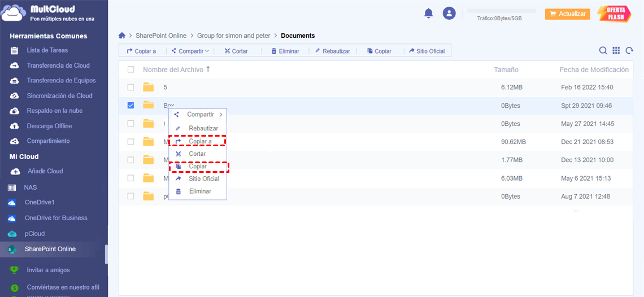The width and height of the screenshot is (644, 297).
Task: Check the box for the 1.77MB folder
Action: [x=130, y=160]
